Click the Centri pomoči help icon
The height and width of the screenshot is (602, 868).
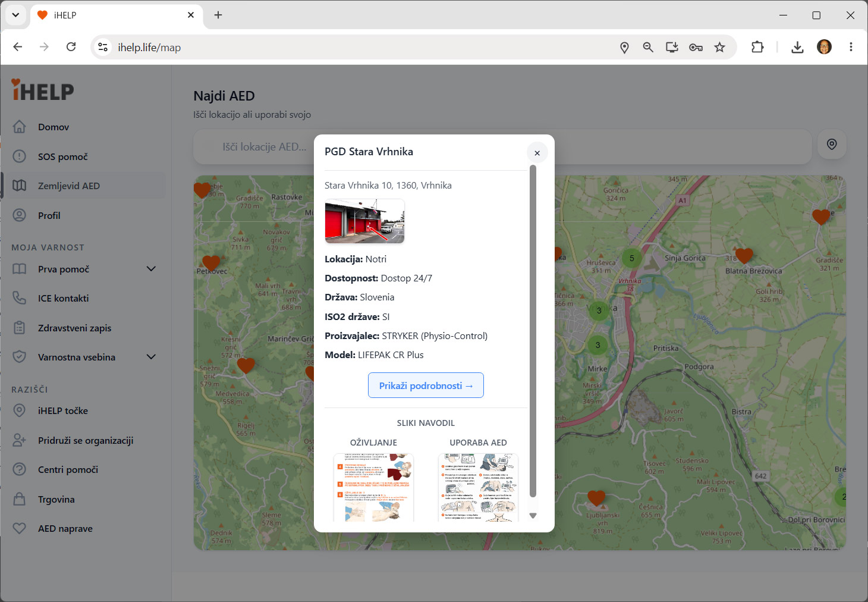click(20, 469)
